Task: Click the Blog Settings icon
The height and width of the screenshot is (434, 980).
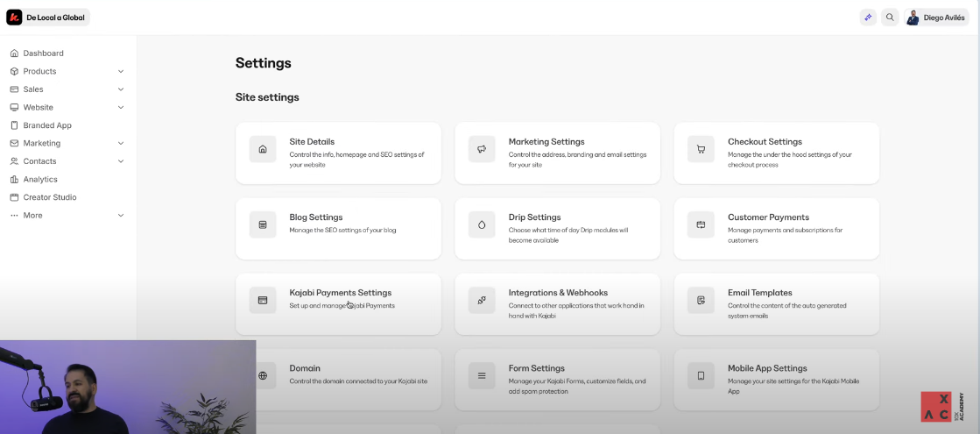Action: pyautogui.click(x=263, y=224)
